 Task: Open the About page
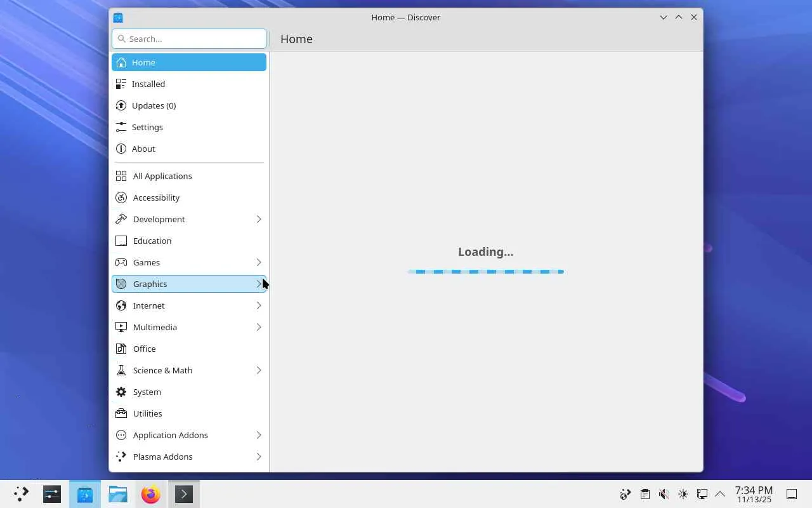[x=189, y=149]
